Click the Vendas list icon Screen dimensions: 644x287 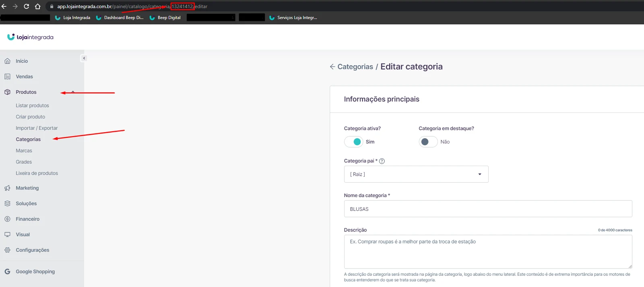[x=7, y=77]
